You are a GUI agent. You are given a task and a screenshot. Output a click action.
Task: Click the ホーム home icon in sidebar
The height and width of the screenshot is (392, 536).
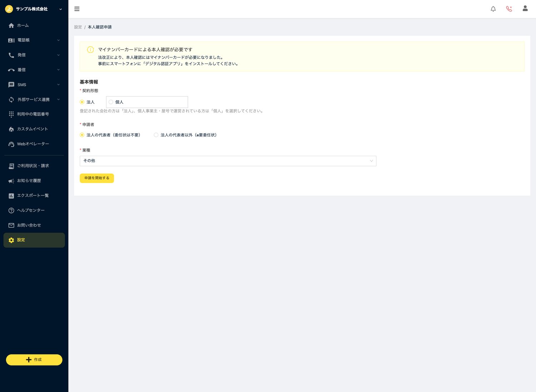click(11, 25)
